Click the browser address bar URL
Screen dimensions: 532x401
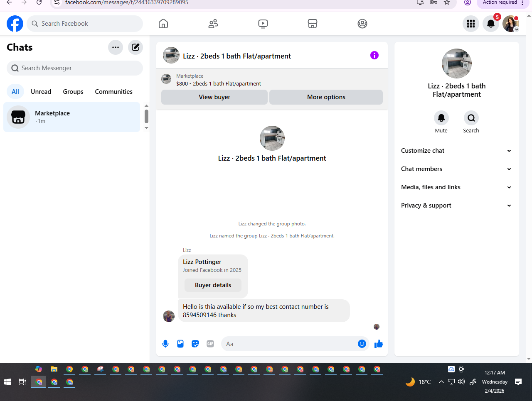point(127,2)
